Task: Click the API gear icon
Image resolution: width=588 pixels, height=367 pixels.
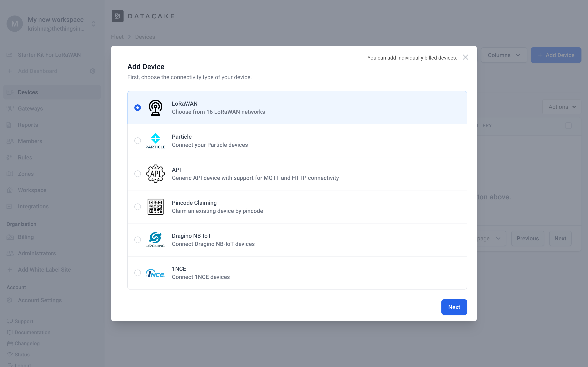Action: [x=155, y=174]
